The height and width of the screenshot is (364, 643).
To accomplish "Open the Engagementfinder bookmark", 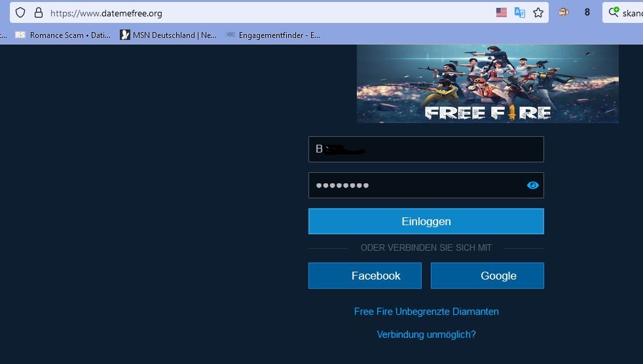I will (273, 35).
